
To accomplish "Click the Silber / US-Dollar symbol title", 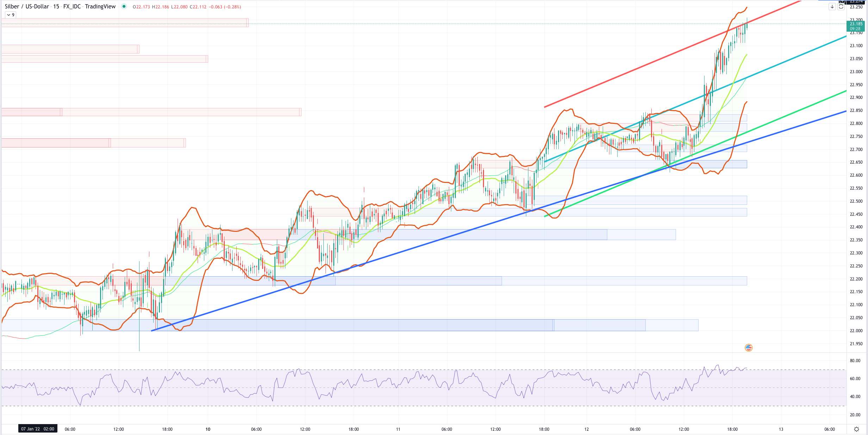I will pos(27,6).
